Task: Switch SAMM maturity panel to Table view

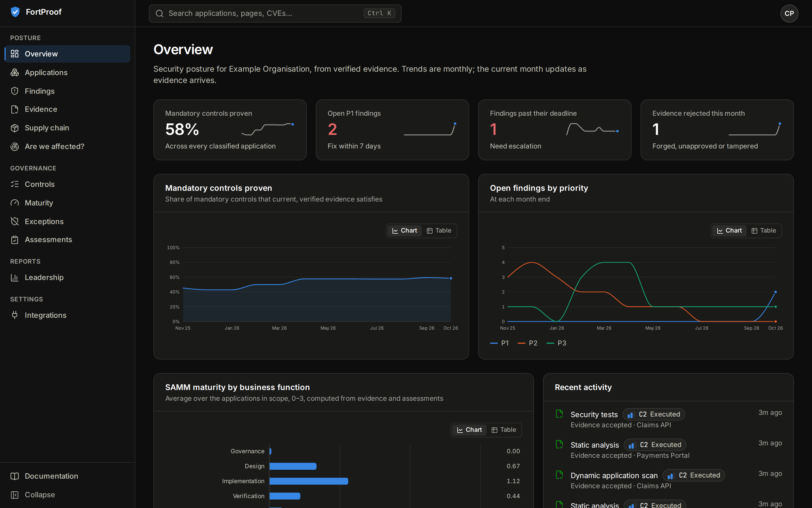Action: point(504,430)
